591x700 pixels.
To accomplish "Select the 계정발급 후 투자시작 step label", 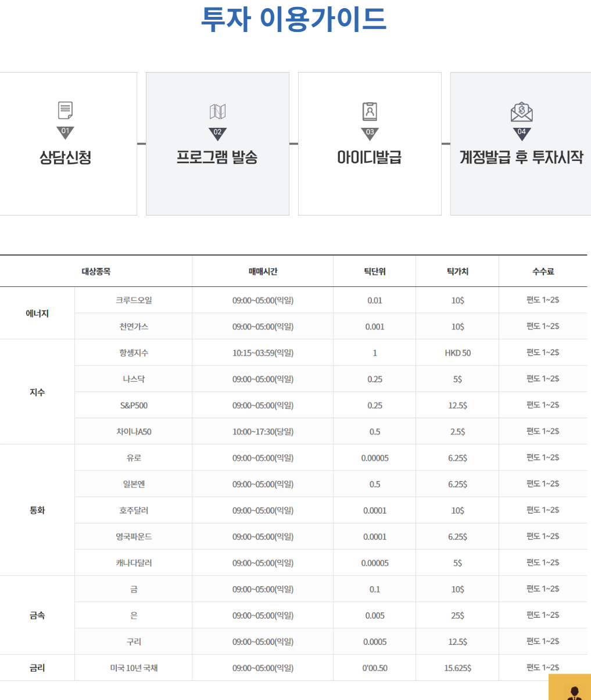I will pyautogui.click(x=522, y=157).
